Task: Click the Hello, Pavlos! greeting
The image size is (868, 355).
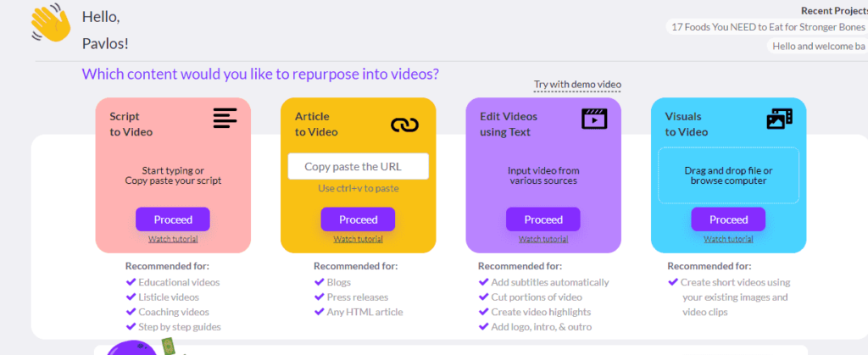Action: (x=105, y=31)
